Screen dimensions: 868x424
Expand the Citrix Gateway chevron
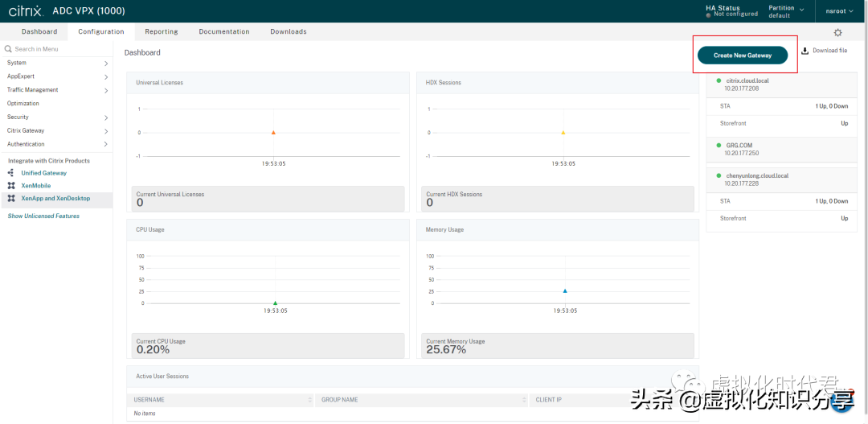(x=106, y=131)
